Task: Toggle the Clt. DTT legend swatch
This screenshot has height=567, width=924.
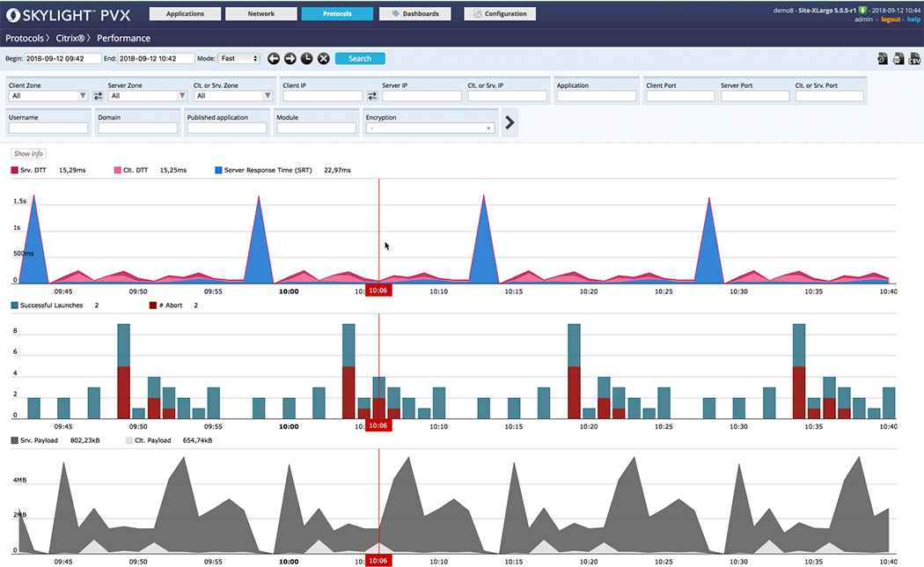Action: [118, 170]
